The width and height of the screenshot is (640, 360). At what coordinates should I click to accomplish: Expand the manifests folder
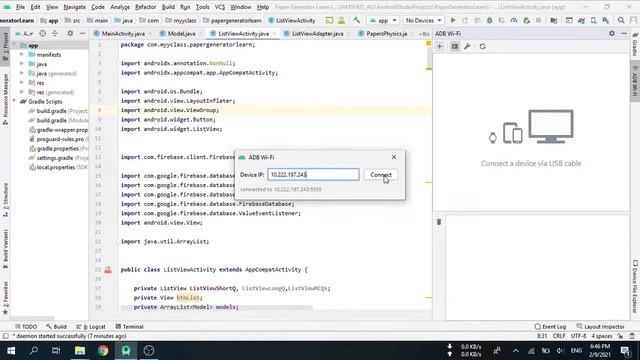click(22, 55)
